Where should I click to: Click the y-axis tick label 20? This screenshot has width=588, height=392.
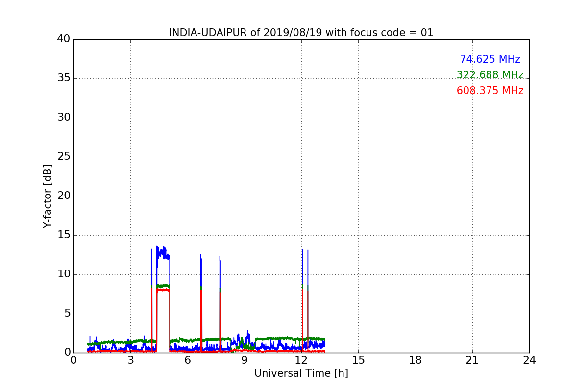[64, 196]
